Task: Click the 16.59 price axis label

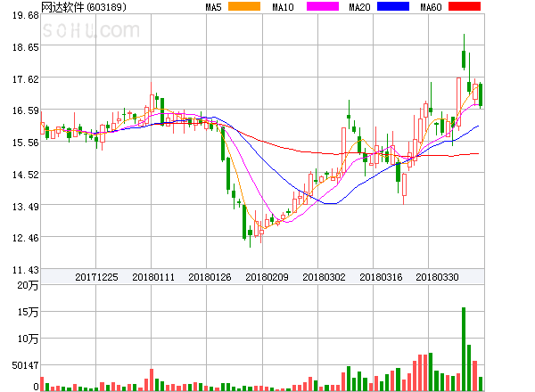Action: click(x=26, y=110)
